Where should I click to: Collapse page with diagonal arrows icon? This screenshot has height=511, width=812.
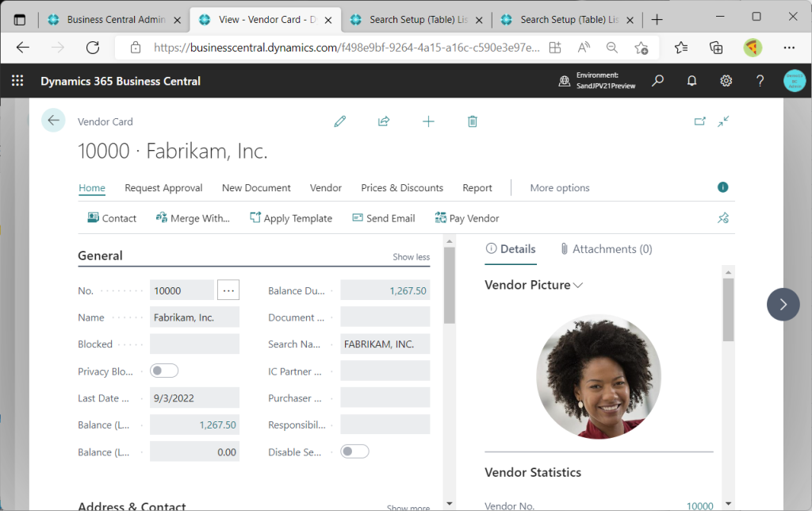(723, 121)
